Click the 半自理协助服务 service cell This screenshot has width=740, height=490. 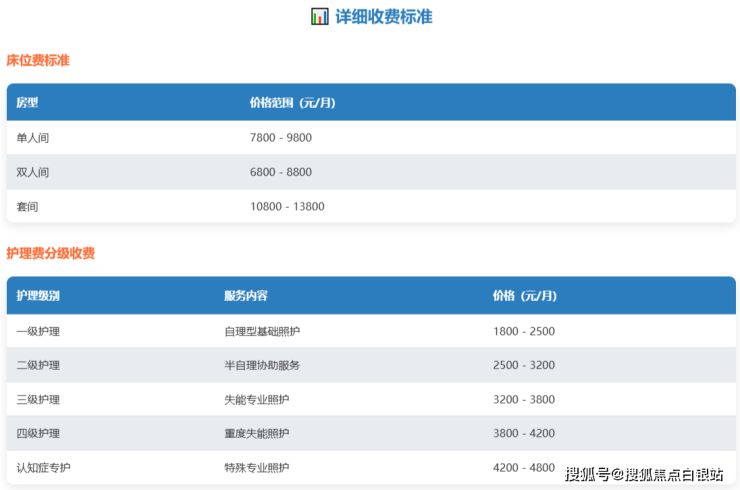click(x=262, y=365)
